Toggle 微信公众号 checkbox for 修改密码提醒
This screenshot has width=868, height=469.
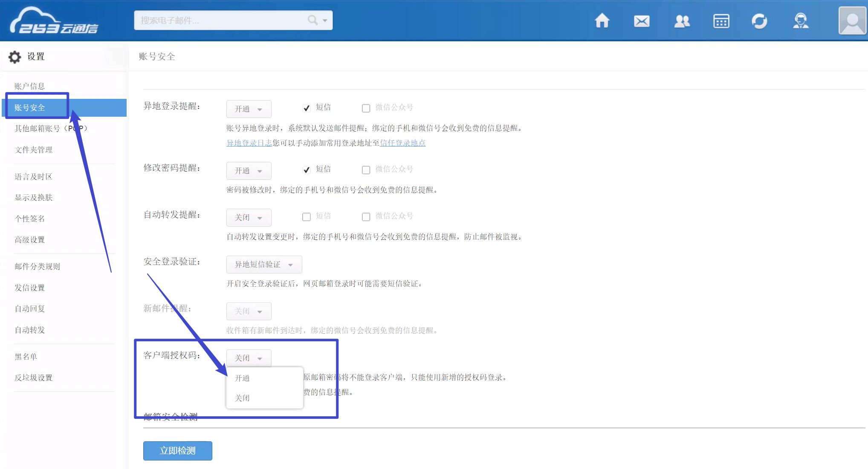coord(366,170)
